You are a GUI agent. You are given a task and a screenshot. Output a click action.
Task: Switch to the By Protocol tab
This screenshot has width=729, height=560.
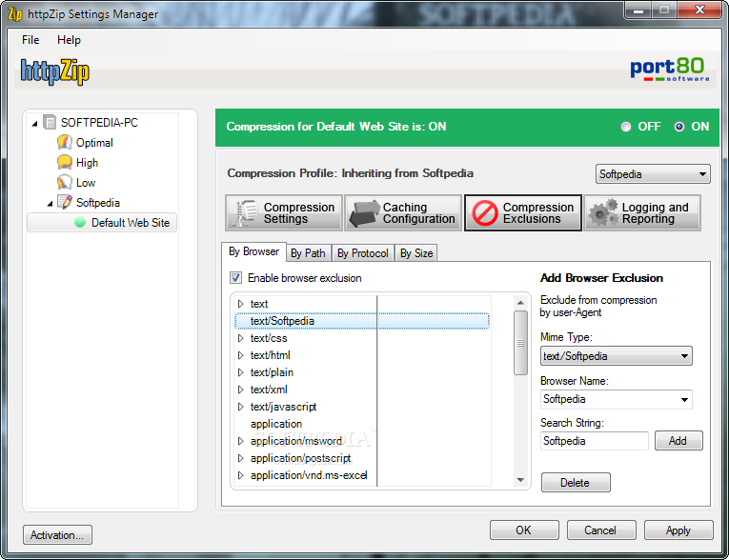pos(363,253)
